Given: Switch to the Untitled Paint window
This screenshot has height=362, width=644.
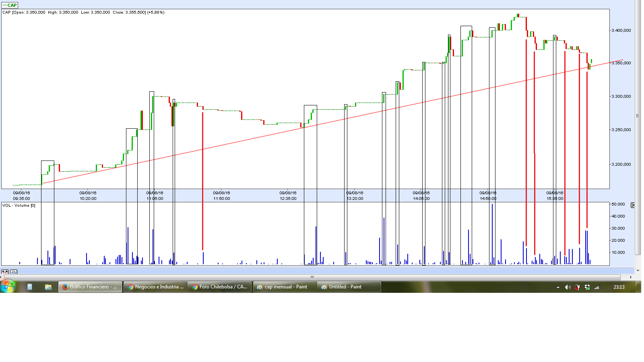Looking at the screenshot, I should click(x=349, y=287).
